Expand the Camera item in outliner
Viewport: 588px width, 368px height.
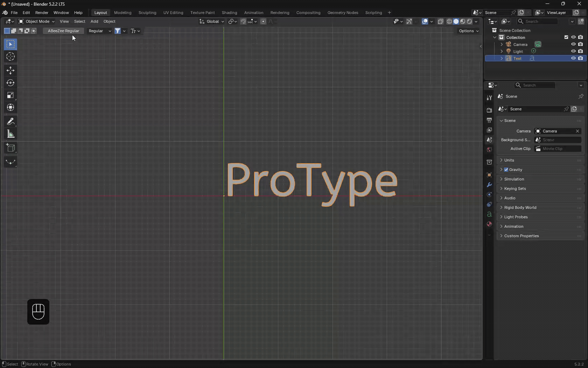coord(502,45)
